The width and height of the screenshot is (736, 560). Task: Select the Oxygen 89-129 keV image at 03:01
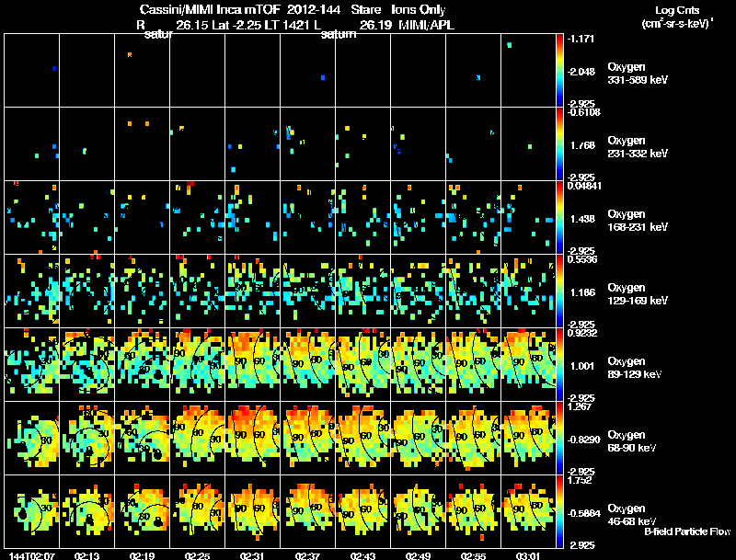coord(528,364)
